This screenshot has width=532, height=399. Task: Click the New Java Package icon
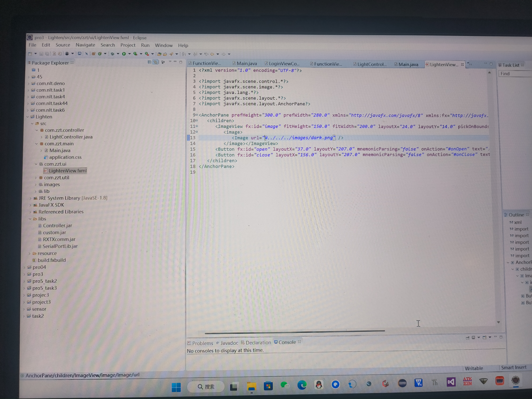tap(93, 54)
